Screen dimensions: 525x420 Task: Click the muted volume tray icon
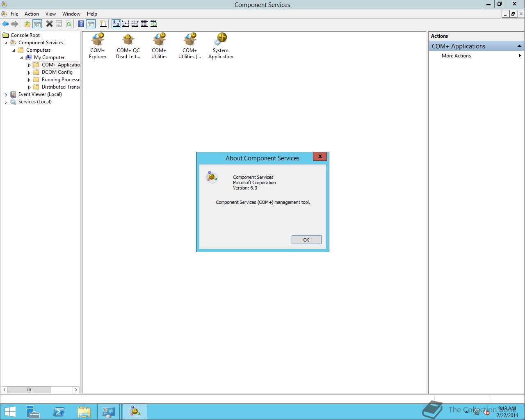pyautogui.click(x=486, y=412)
